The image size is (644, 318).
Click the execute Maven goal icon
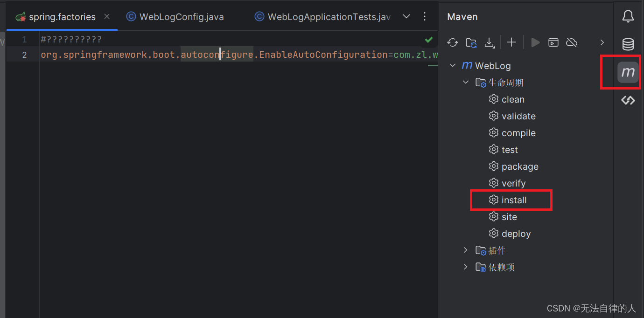(553, 42)
